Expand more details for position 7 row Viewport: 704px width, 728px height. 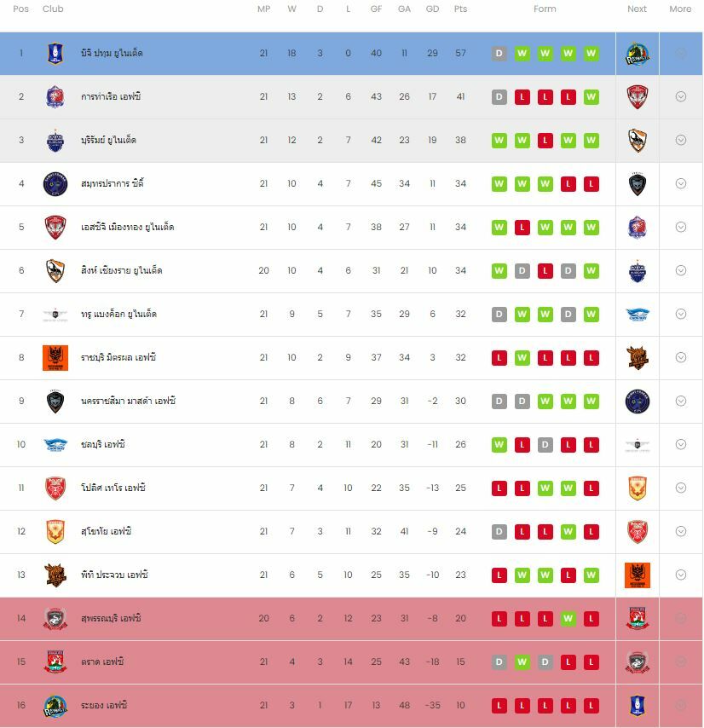tap(680, 315)
